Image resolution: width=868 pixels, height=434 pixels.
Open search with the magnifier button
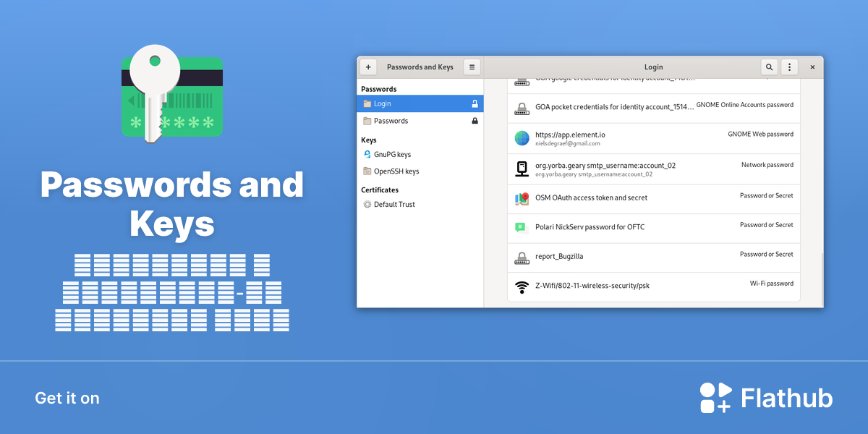coord(769,67)
